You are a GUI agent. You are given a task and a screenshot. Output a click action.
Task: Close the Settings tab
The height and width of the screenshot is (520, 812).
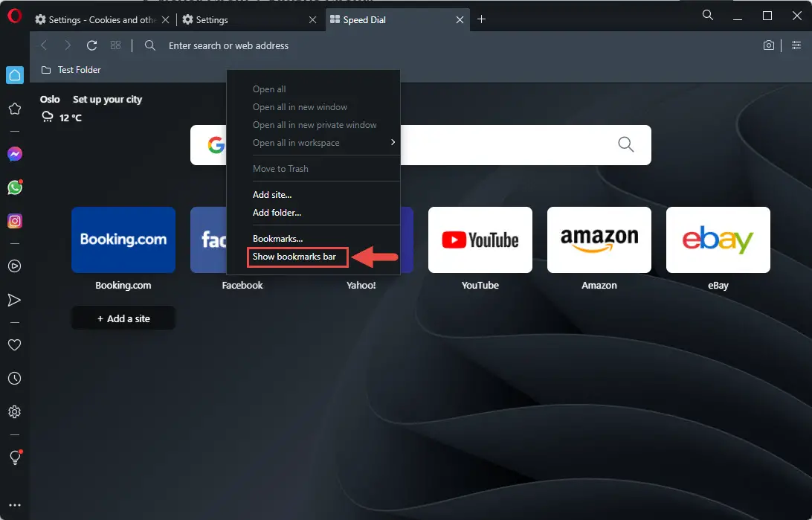(x=312, y=19)
